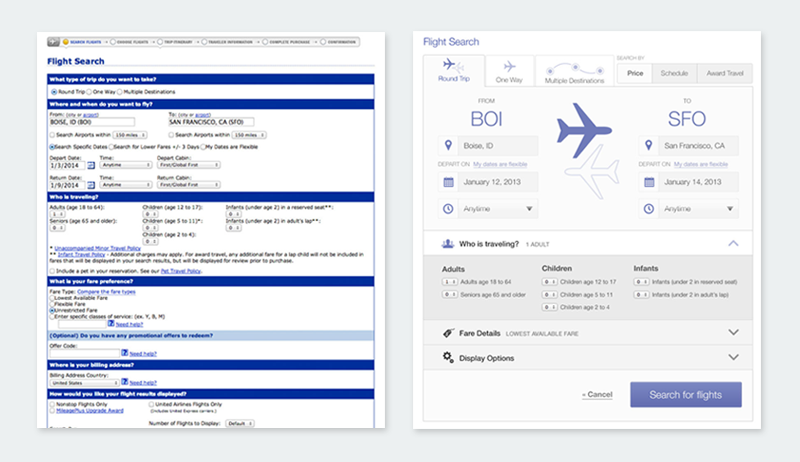
Task: Open the Return Cabin dropdown
Action: click(188, 185)
